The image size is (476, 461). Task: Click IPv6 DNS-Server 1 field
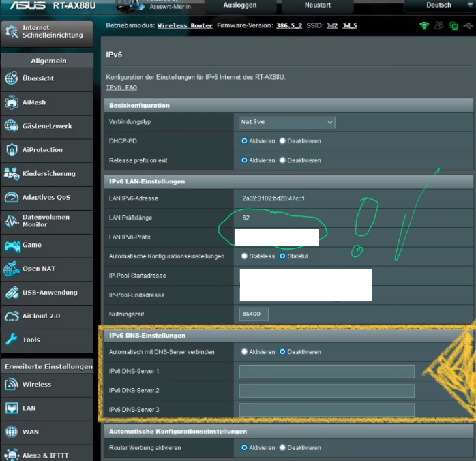click(327, 372)
